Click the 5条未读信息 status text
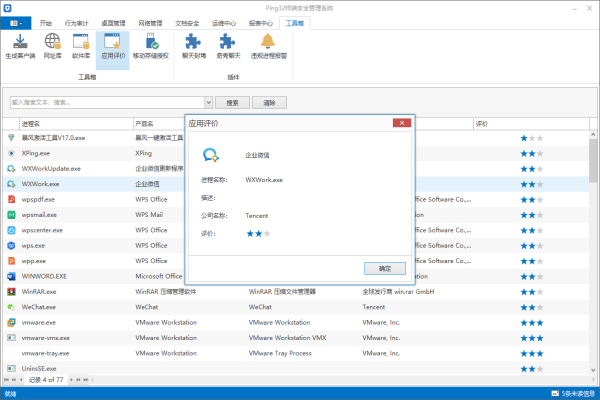This screenshot has width=600, height=400. 578,393
